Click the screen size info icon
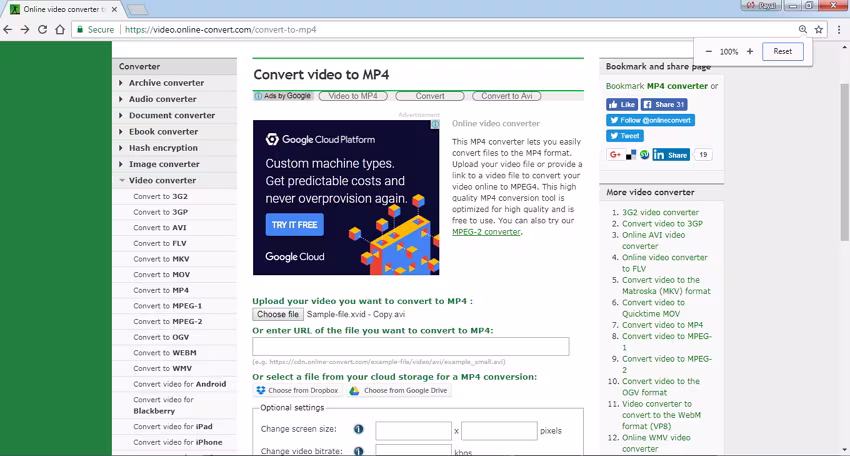This screenshot has width=850, height=456. [x=358, y=429]
